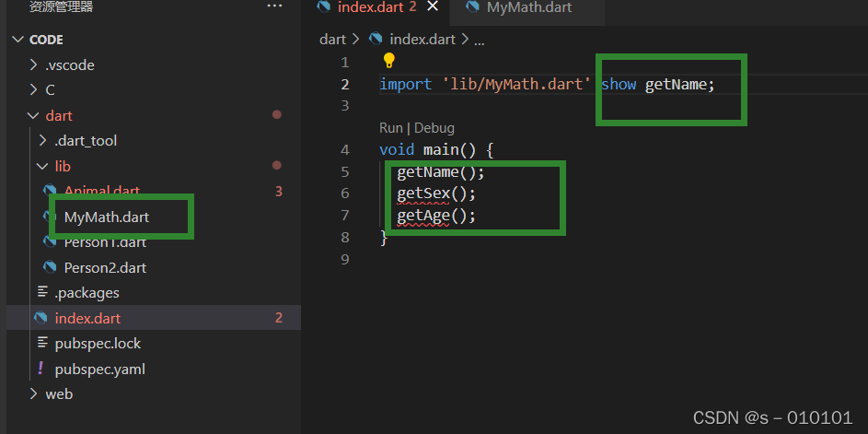Open the .packages file
Screen dimensions: 868x434
87,293
